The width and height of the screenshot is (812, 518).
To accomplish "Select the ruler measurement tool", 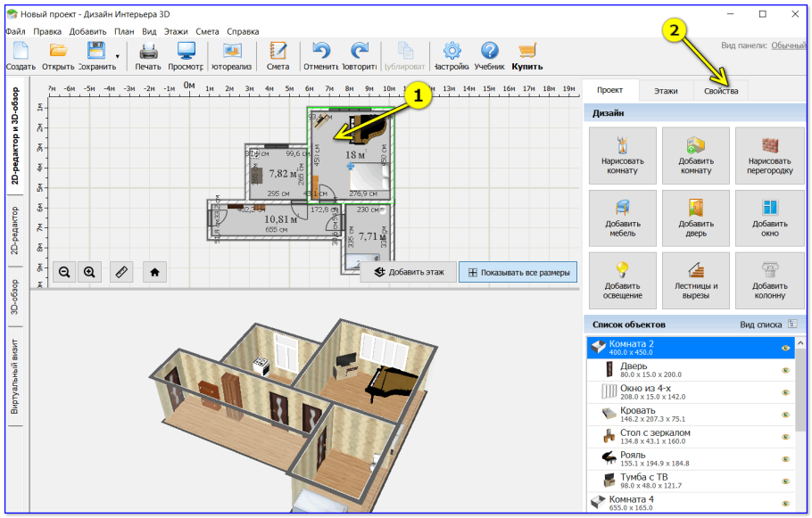I will coord(121,272).
